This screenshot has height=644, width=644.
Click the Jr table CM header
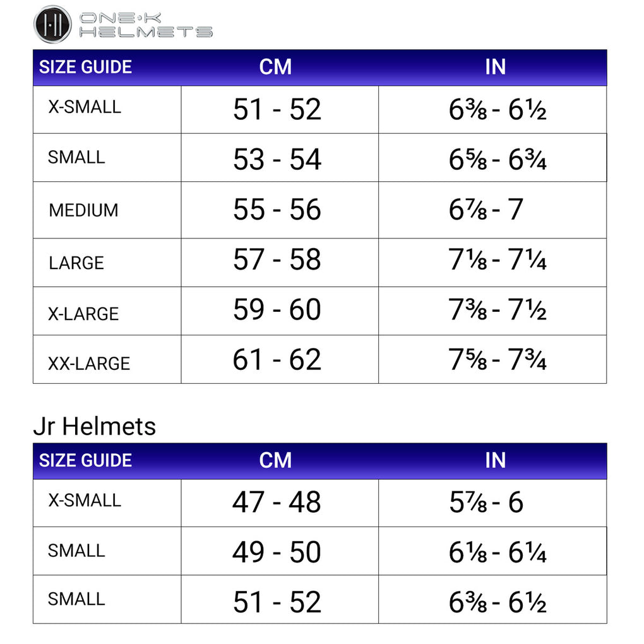[275, 460]
